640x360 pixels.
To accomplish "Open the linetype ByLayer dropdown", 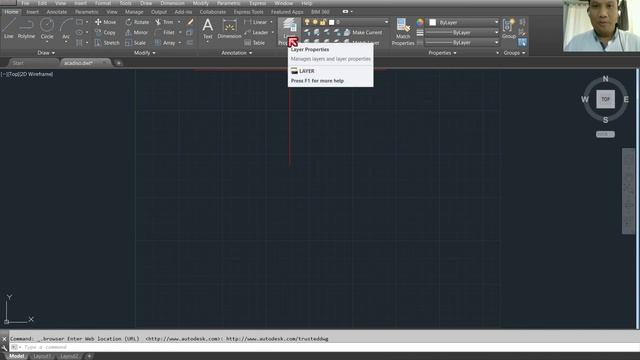I will pyautogui.click(x=496, y=42).
